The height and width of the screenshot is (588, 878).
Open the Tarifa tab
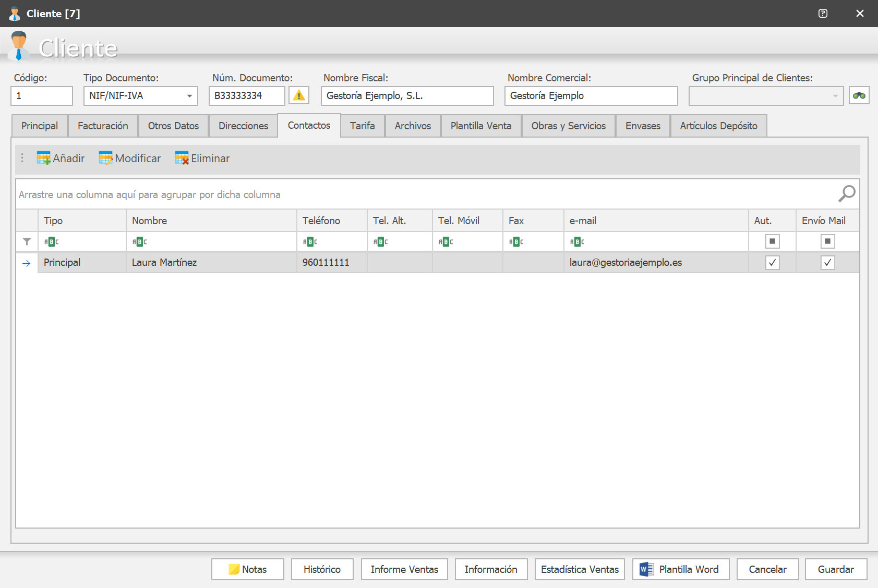click(x=363, y=126)
